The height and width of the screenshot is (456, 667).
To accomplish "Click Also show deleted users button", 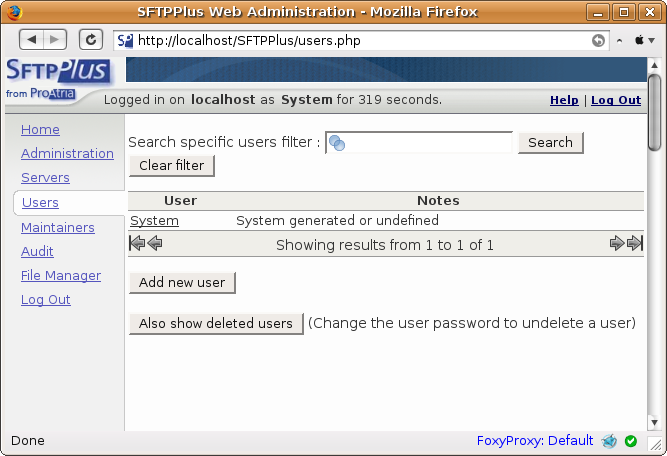I will (216, 323).
